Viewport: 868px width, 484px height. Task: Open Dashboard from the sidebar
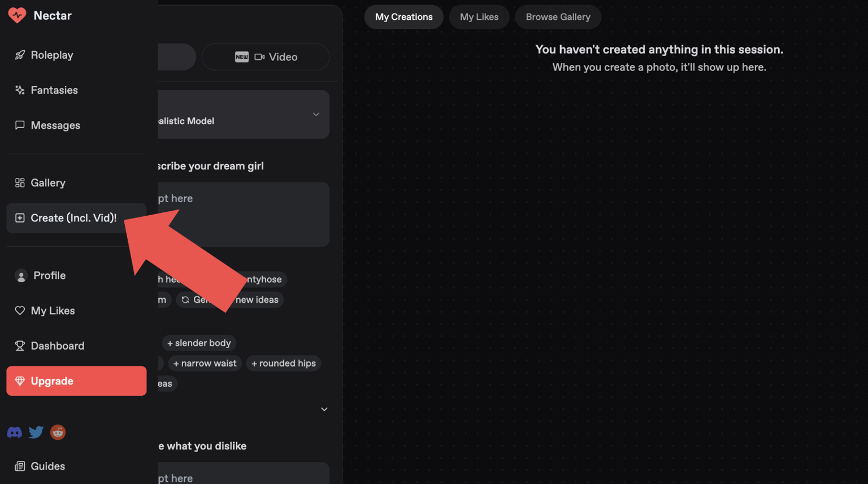click(76, 345)
